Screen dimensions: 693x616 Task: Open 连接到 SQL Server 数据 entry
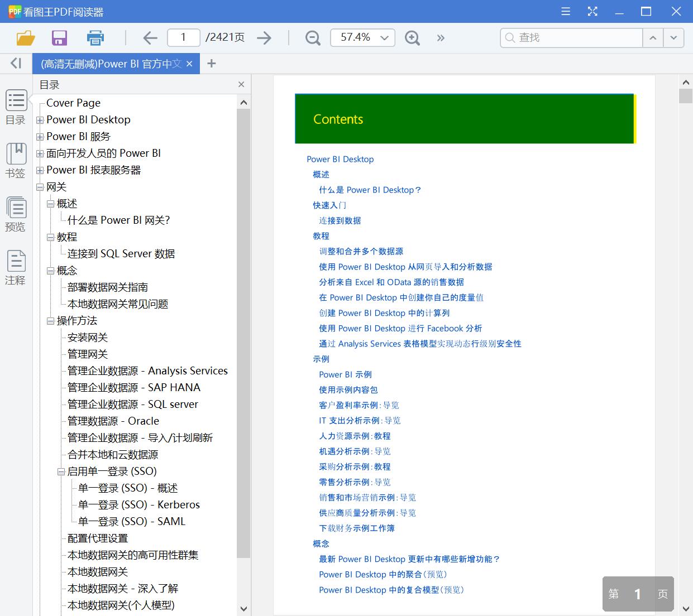click(x=121, y=253)
